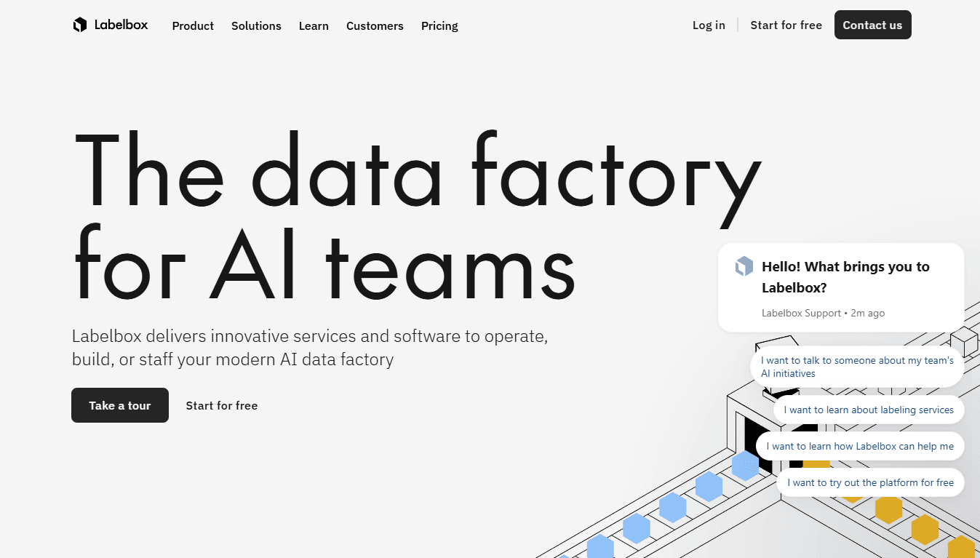Click the Log in link
This screenshot has height=558, width=980.
[x=709, y=25]
